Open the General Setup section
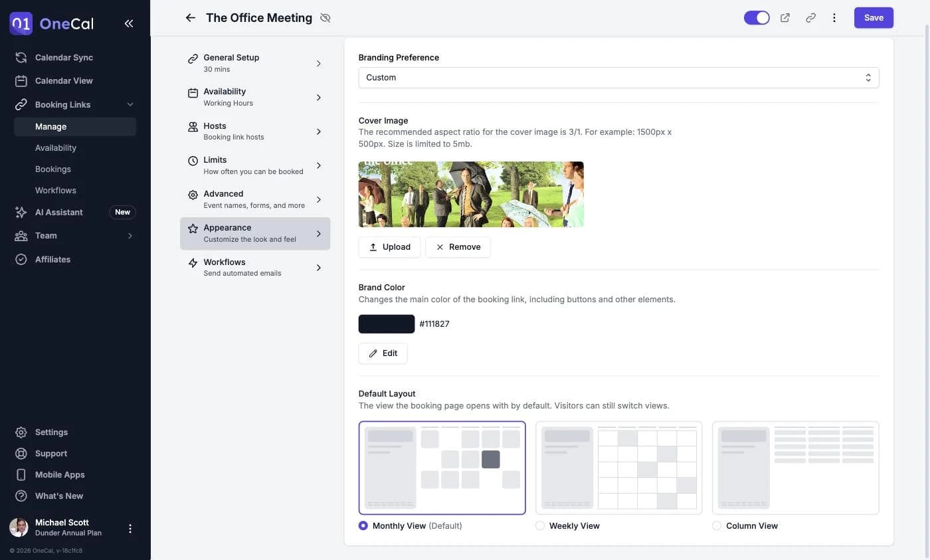 pos(255,63)
